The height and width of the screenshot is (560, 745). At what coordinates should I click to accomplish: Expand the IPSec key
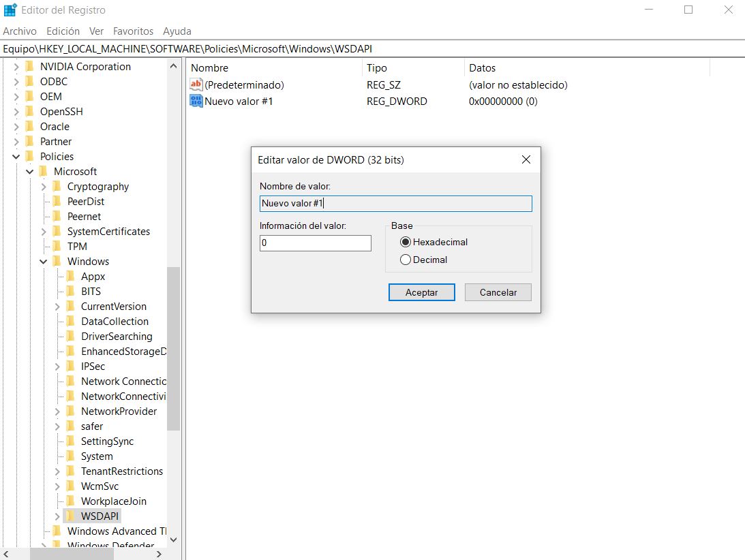(57, 367)
